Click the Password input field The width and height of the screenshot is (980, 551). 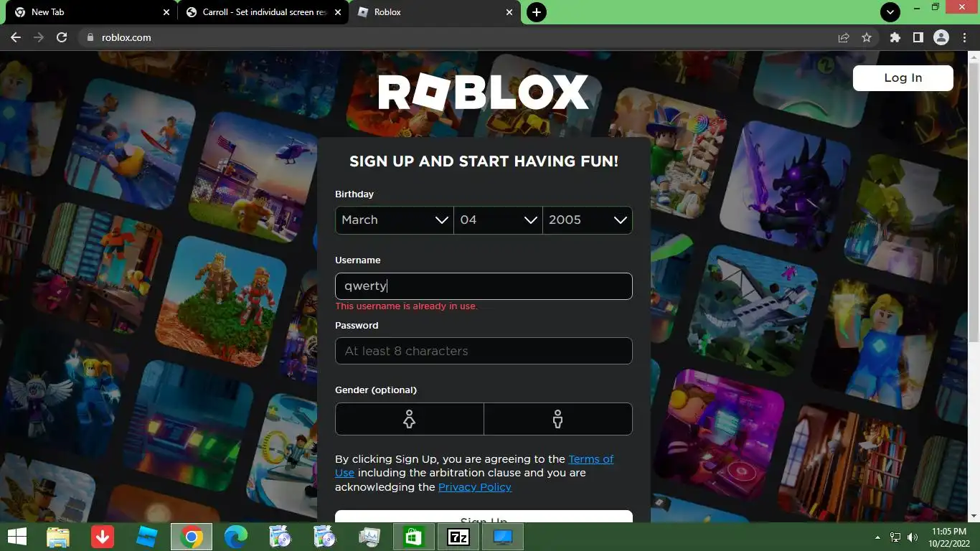point(484,351)
